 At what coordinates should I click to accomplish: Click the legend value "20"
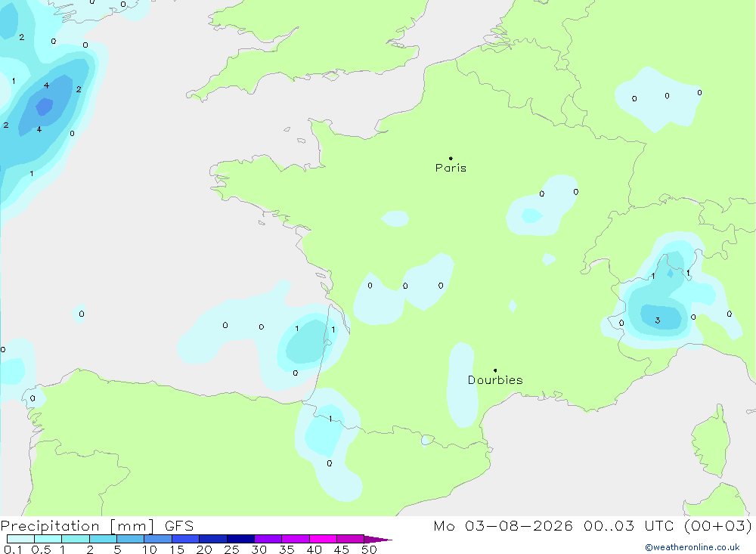click(204, 549)
